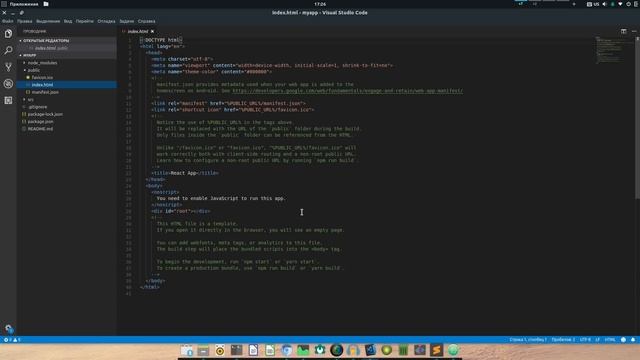Collapse the ОТКРЫТЫЕ РЕДАКТОРЫ section

tap(67, 40)
